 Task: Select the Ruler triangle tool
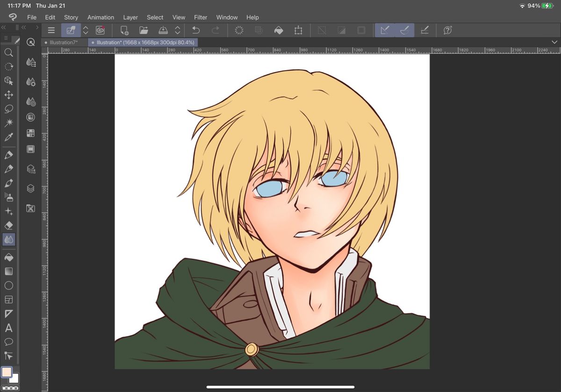click(x=8, y=313)
